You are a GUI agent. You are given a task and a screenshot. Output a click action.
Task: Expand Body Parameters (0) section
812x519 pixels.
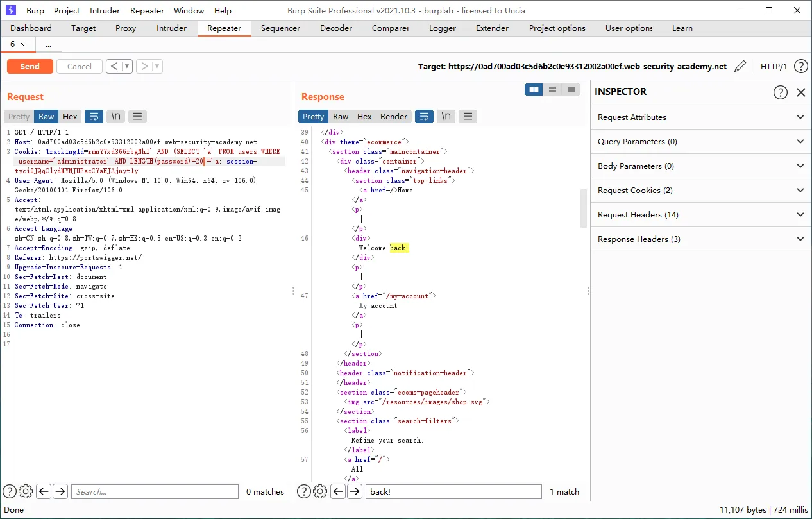(701, 166)
